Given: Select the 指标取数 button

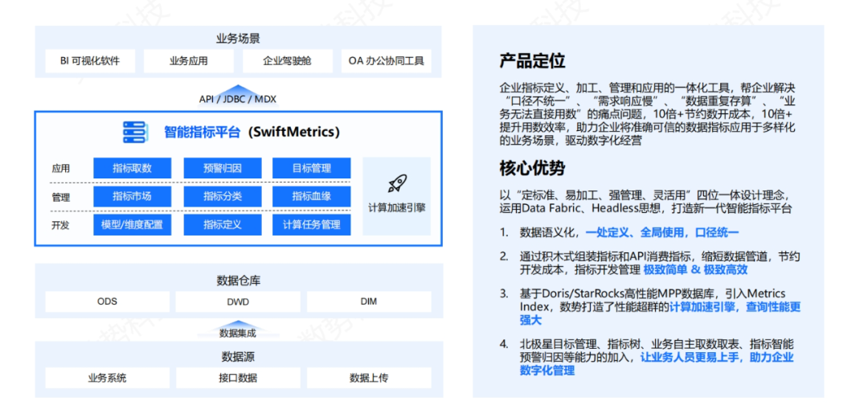Looking at the screenshot, I should [133, 168].
